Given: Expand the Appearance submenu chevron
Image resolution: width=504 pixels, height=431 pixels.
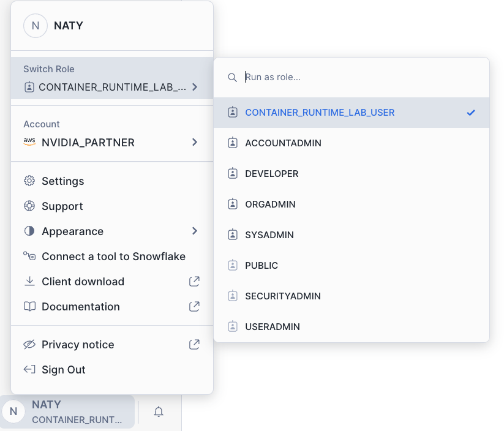Looking at the screenshot, I should point(195,231).
